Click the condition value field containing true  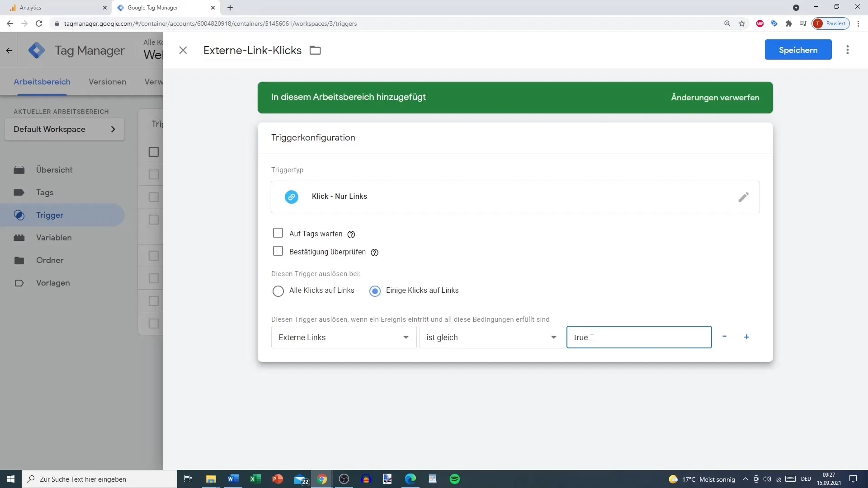639,337
